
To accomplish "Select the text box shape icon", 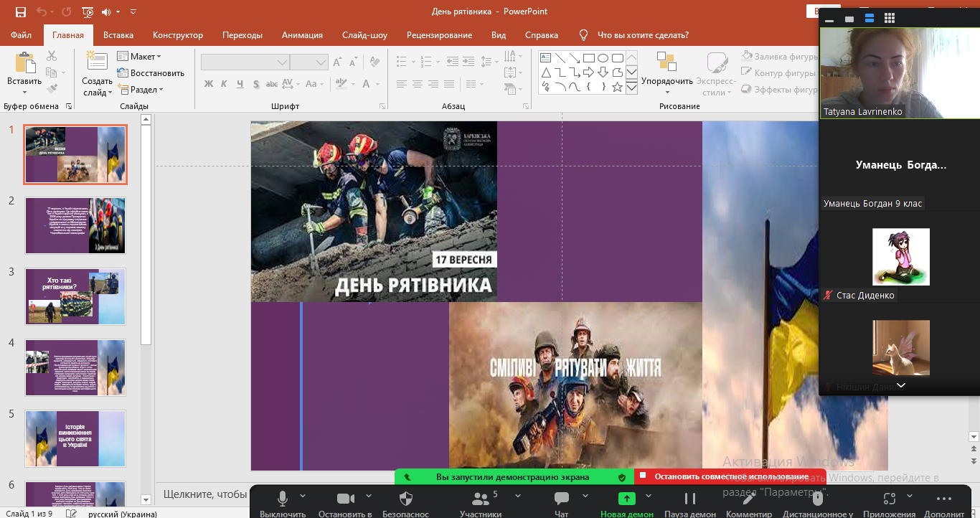I will pyautogui.click(x=546, y=58).
